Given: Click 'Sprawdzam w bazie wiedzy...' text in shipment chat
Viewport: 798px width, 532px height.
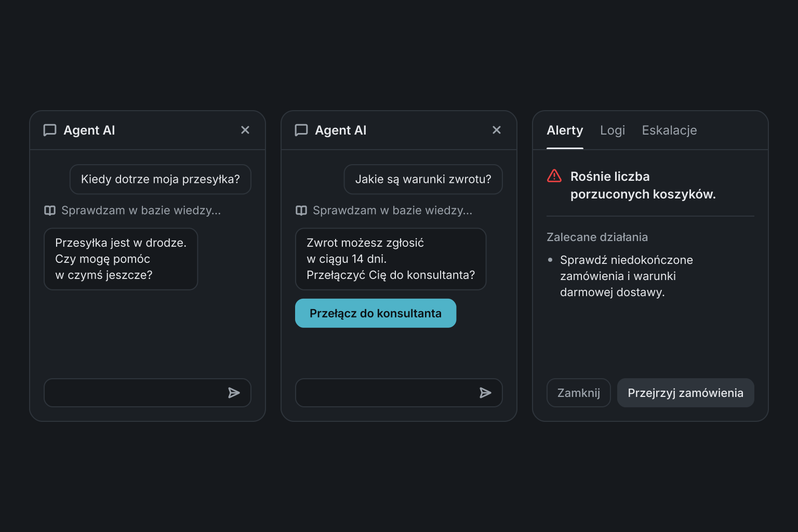Looking at the screenshot, I should (x=141, y=210).
